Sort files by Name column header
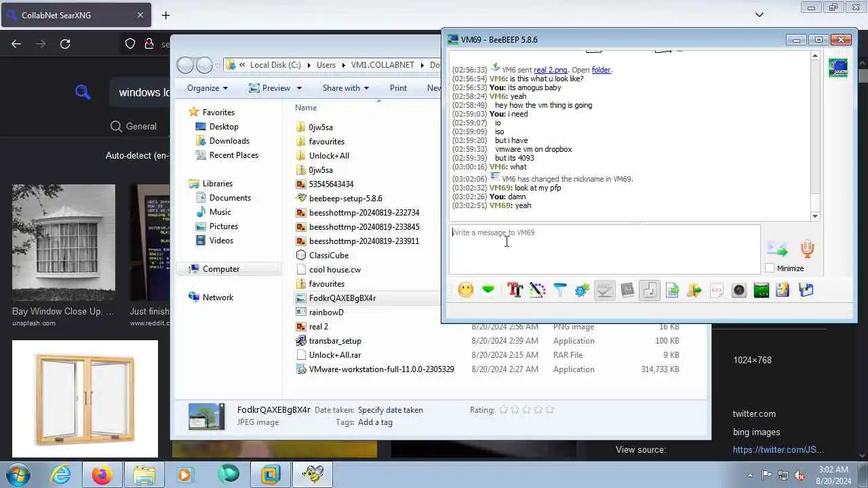This screenshot has height=488, width=868. coord(306,108)
